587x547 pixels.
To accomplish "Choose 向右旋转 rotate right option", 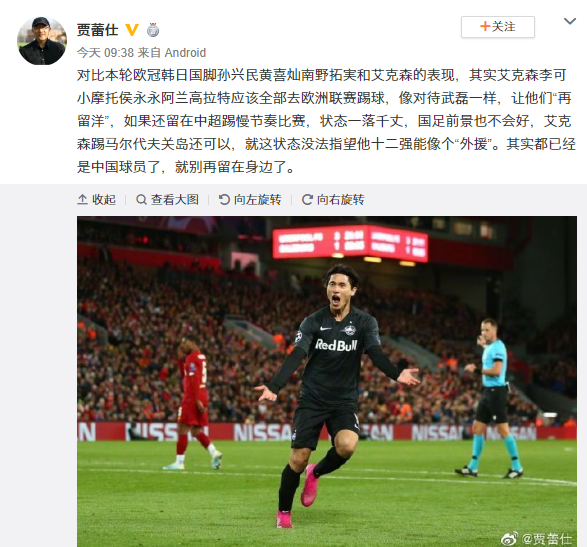I will tap(341, 200).
